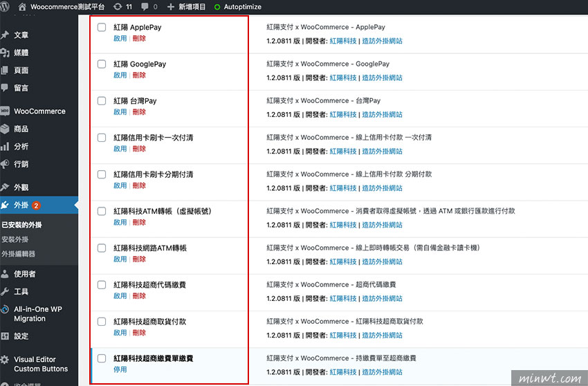Click the user icon beside 使用者
This screenshot has width=588, height=386.
5,274
